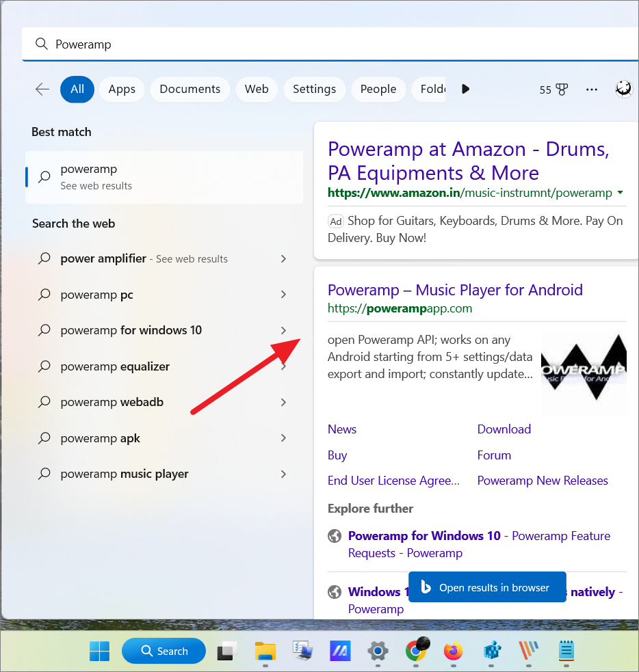This screenshot has width=639, height=672.
Task: Expand chevron for poweramp webadb
Action: (283, 402)
